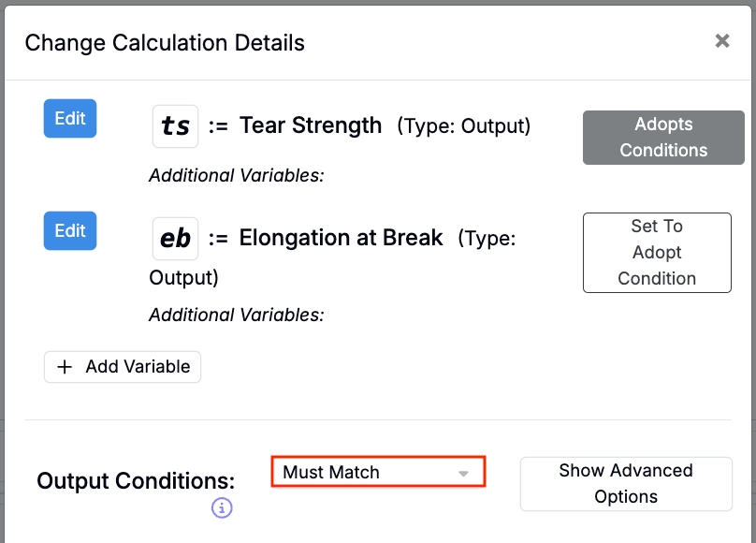This screenshot has width=756, height=543.
Task: Click the eb variable symbol box
Action: 175,239
